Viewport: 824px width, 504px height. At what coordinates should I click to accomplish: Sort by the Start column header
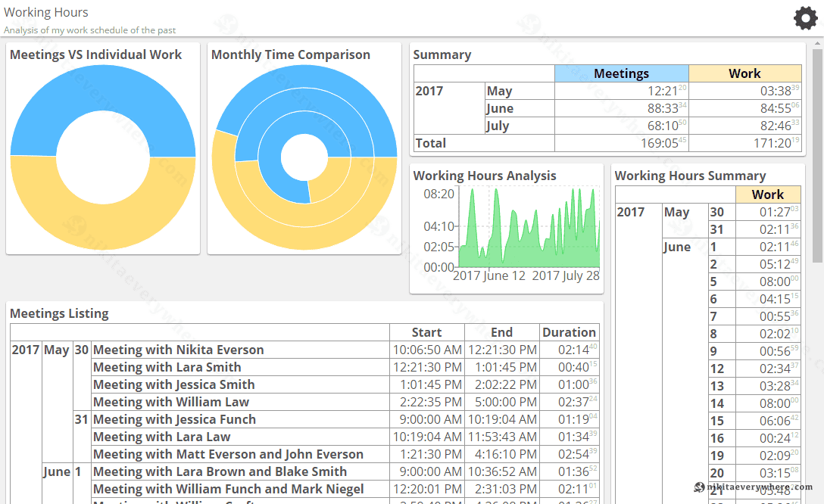(426, 332)
